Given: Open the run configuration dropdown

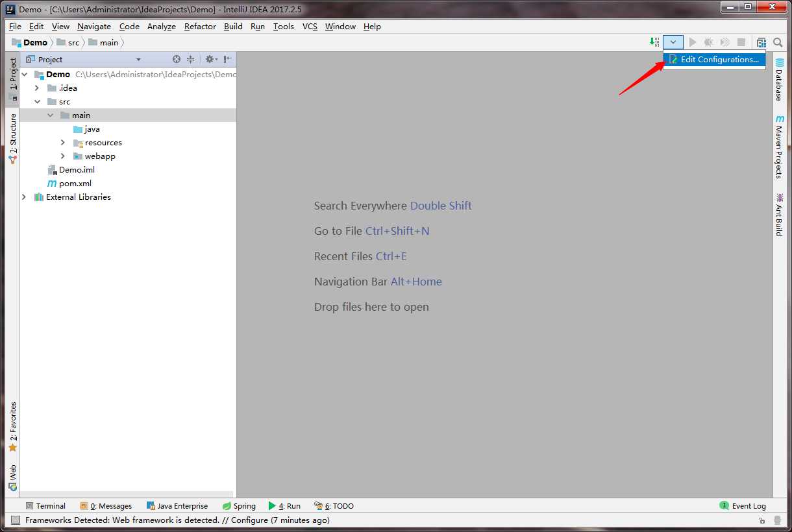Looking at the screenshot, I should 673,42.
